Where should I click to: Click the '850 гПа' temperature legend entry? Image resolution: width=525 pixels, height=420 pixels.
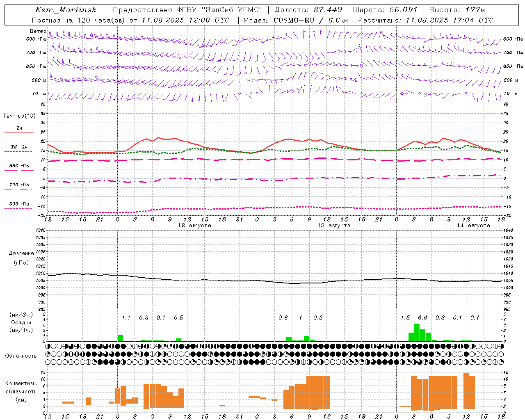(19, 166)
